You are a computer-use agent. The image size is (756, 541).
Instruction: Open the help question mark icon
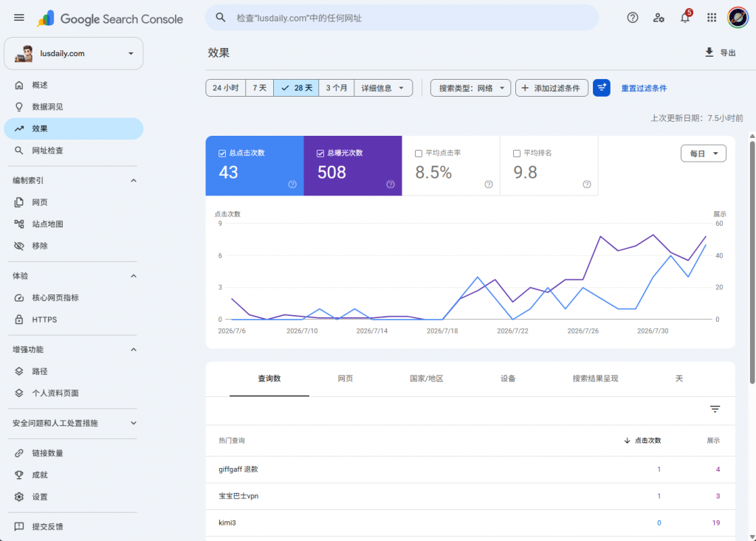pyautogui.click(x=633, y=18)
